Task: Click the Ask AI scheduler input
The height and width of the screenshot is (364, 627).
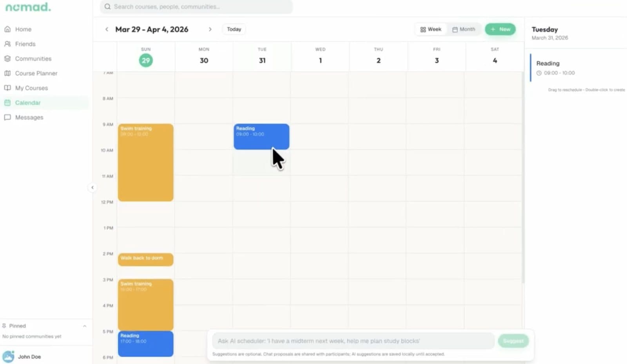Action: tap(353, 341)
